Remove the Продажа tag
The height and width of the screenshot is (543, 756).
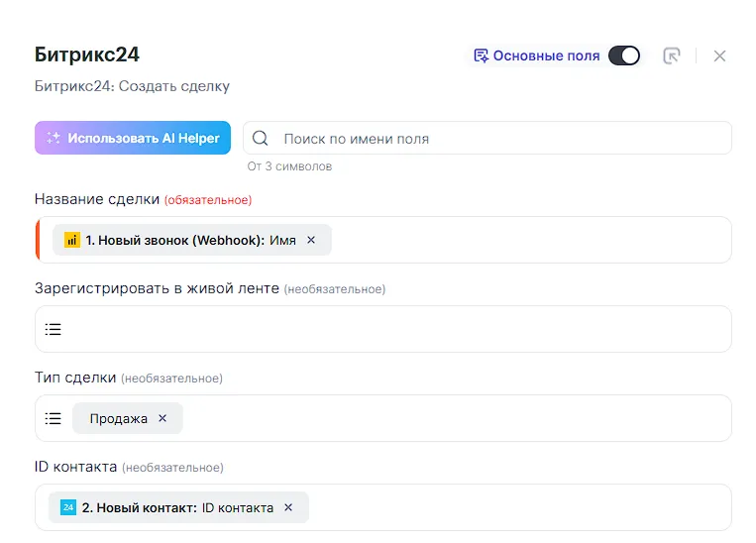(x=162, y=418)
